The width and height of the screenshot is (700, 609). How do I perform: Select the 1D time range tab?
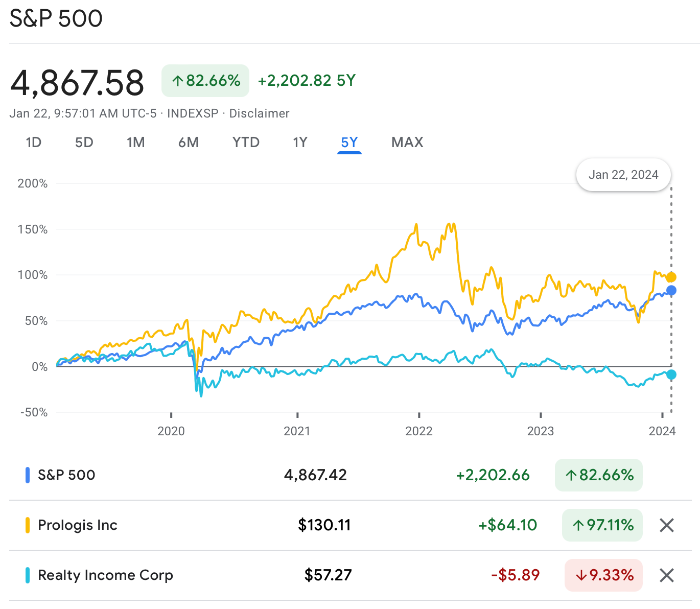(x=34, y=143)
